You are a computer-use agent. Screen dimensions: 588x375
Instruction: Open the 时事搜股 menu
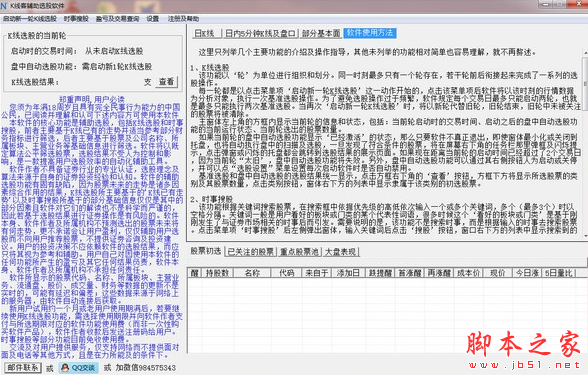tap(76, 19)
